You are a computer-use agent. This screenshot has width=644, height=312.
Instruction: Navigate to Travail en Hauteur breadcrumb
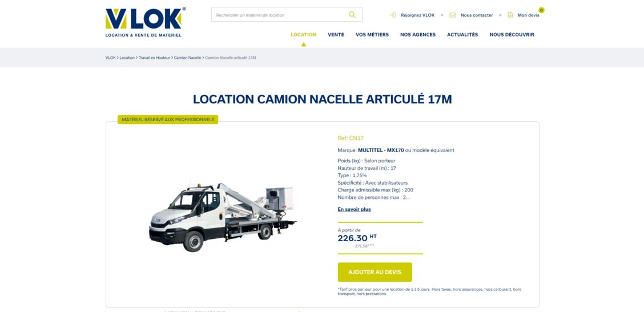pos(154,58)
